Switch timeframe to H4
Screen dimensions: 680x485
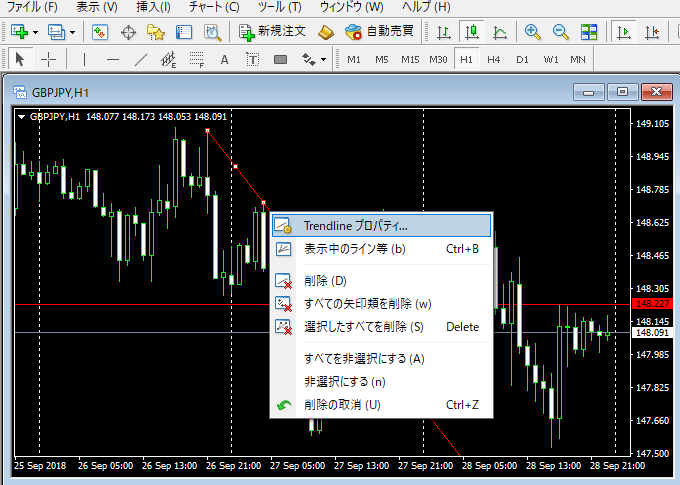494,59
